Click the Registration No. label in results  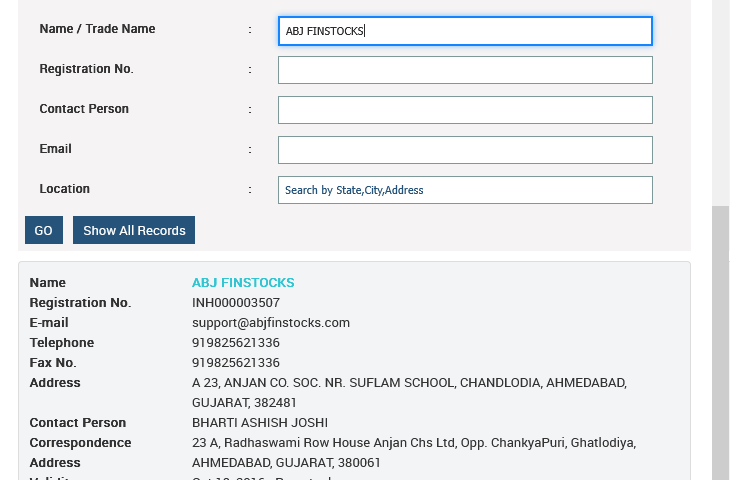[80, 303]
